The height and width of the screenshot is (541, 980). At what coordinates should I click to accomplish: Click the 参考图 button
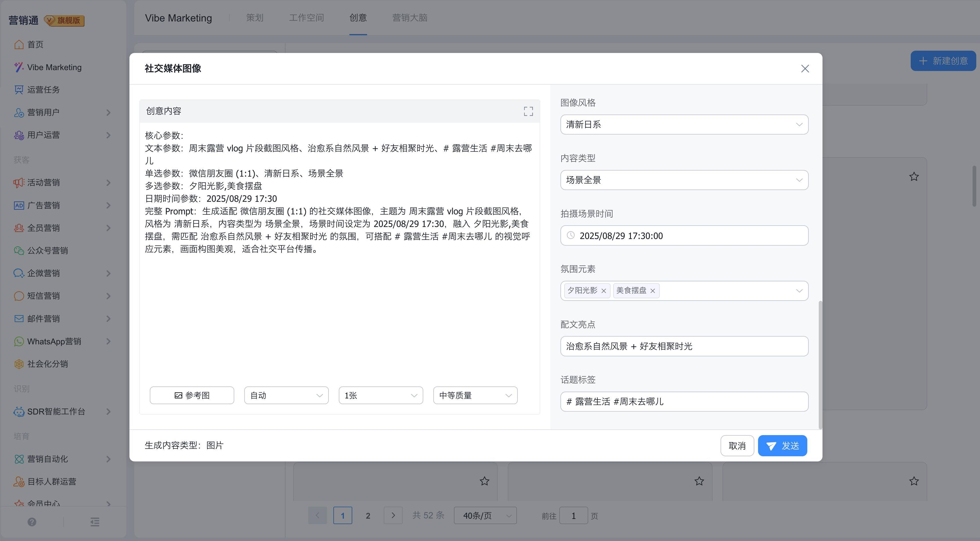click(192, 395)
